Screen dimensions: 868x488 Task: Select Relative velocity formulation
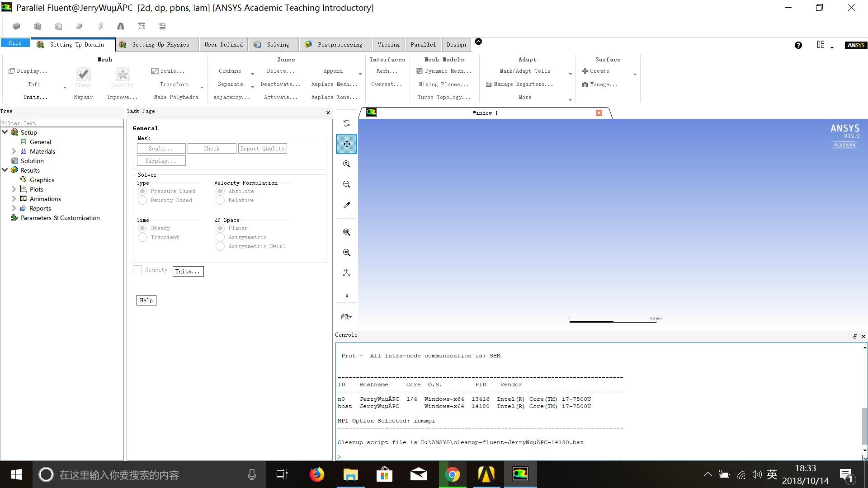pyautogui.click(x=220, y=200)
